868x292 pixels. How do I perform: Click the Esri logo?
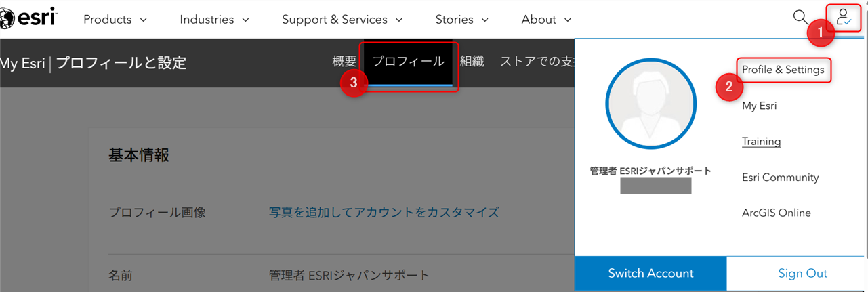(x=28, y=19)
